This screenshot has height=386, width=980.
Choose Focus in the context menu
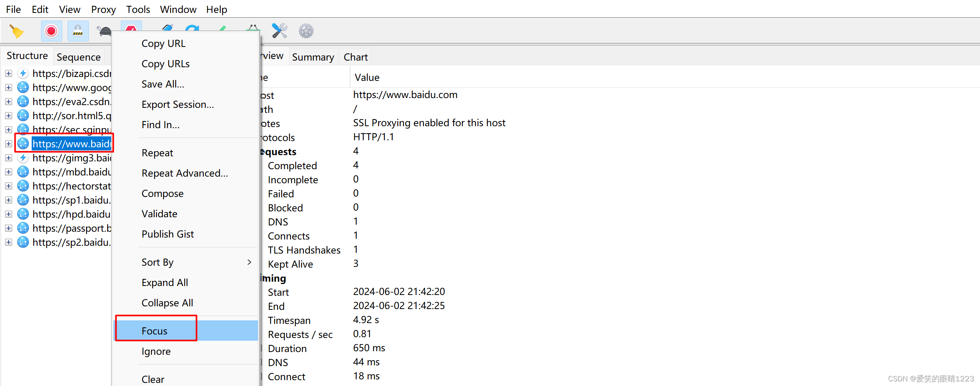coord(185,331)
